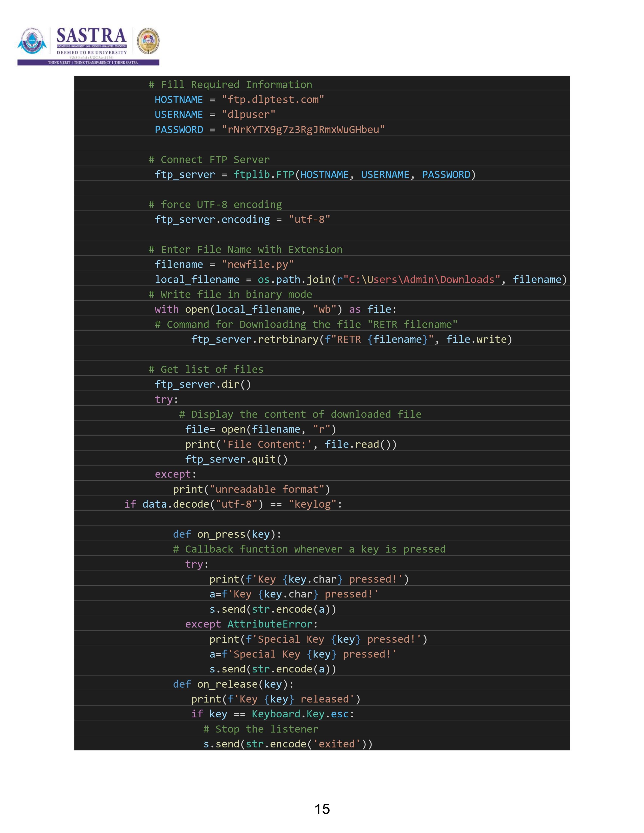
Task: Click the SASTRA university logo
Action: point(92,40)
